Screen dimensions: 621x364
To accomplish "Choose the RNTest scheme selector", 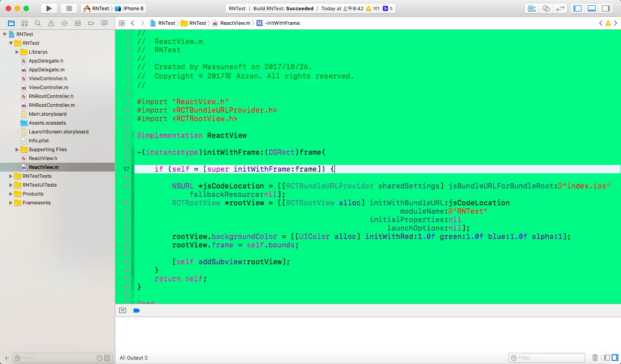I will click(x=96, y=8).
